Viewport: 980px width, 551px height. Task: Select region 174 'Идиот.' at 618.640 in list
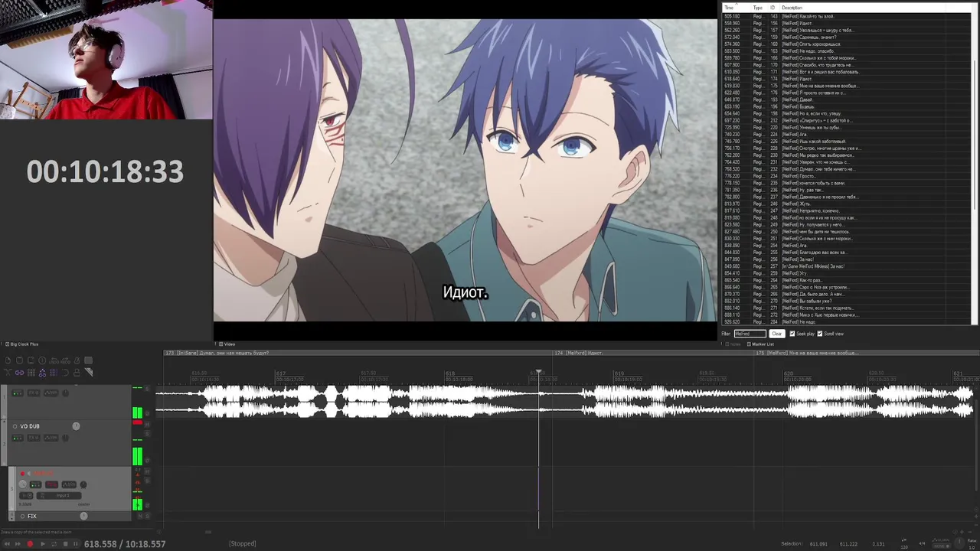[846, 79]
